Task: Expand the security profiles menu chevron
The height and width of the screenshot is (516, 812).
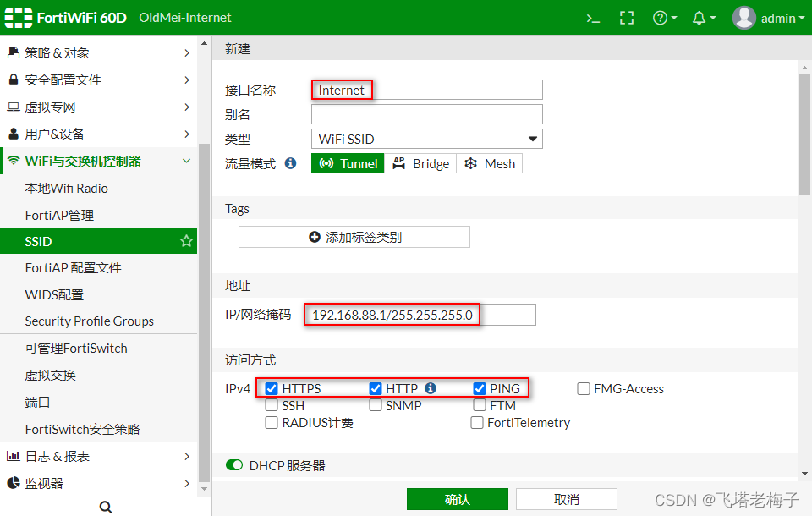Action: pos(187,80)
